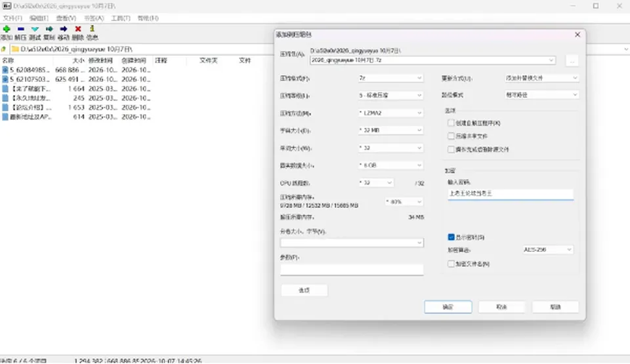Open the Tools (工具) menu

121,18
